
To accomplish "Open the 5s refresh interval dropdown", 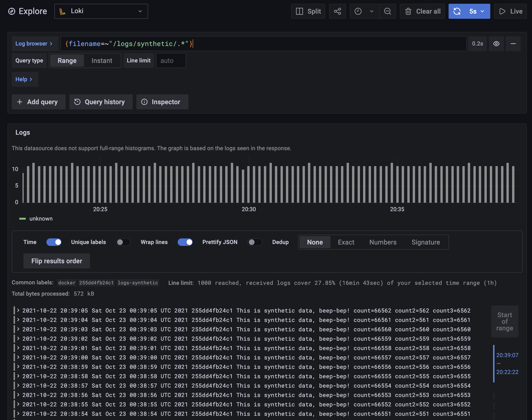I will point(477,11).
